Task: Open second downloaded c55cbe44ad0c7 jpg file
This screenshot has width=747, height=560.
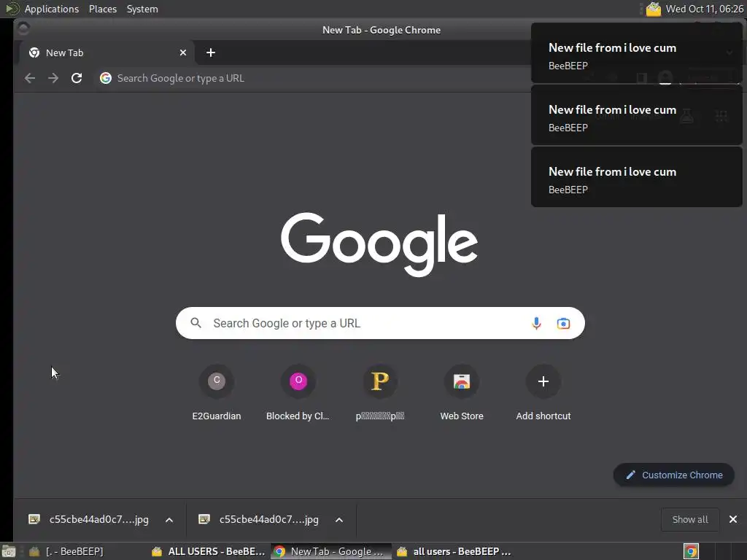Action: [259, 519]
